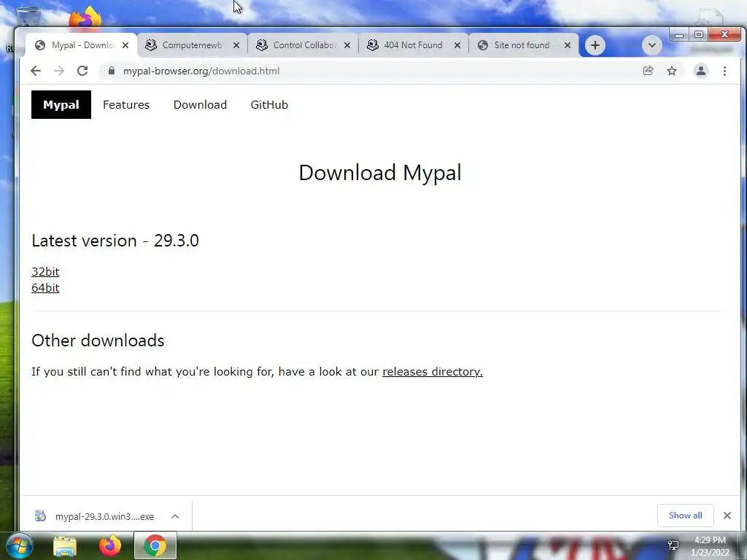Switch to the Control Collab tab
747x560 pixels.
pyautogui.click(x=303, y=45)
